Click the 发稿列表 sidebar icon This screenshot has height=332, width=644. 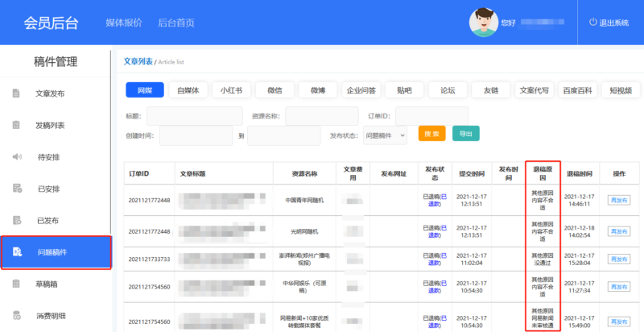coord(16,125)
